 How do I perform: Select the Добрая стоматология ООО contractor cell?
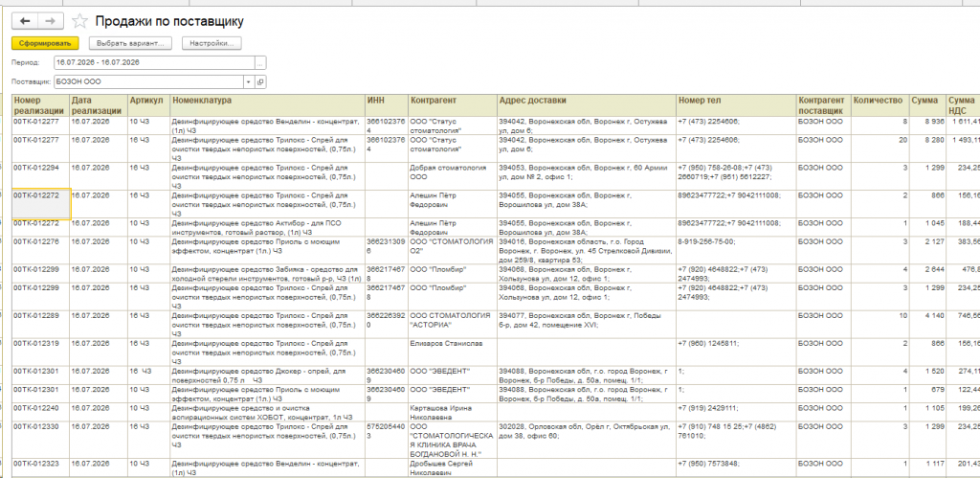point(453,176)
